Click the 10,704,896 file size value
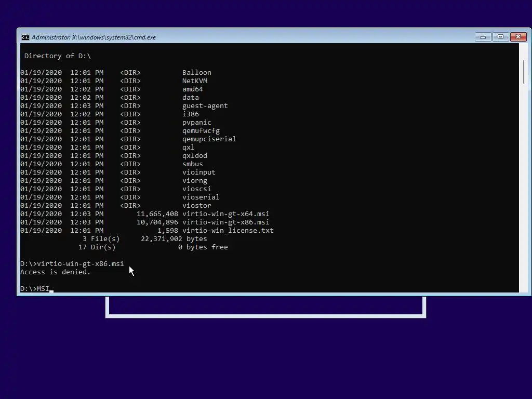The image size is (532, 399). (x=157, y=222)
